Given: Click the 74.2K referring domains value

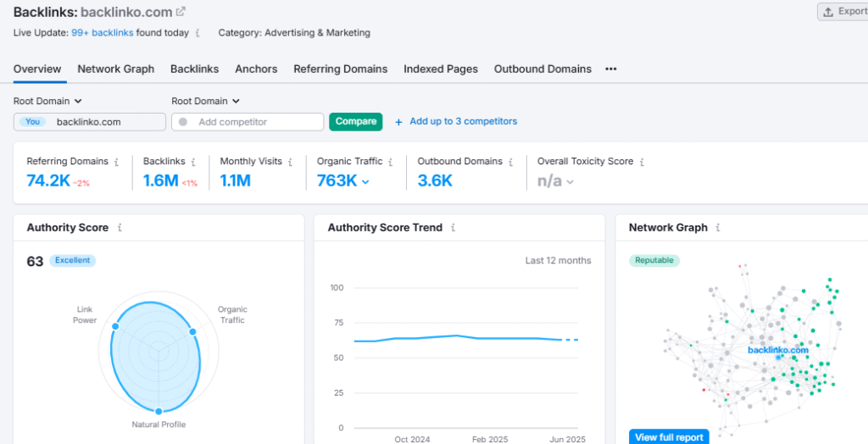Looking at the screenshot, I should (x=48, y=180).
